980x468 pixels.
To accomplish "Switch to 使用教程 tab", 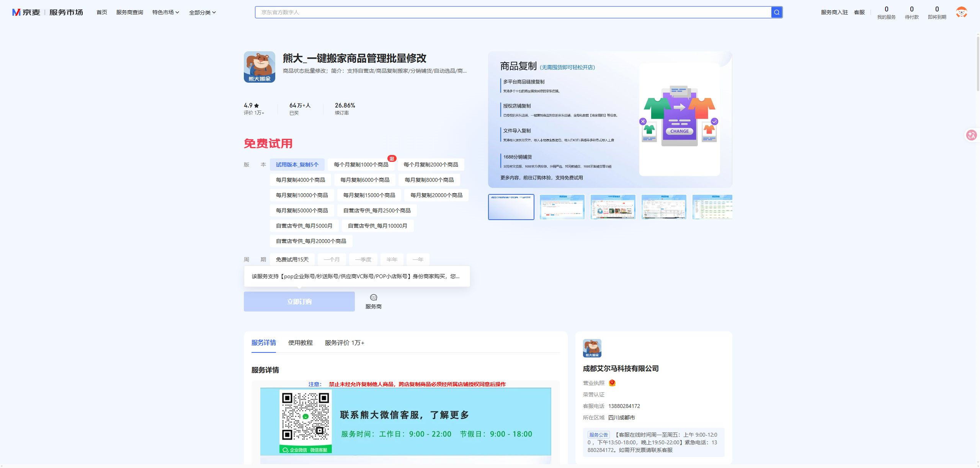I will tap(301, 342).
